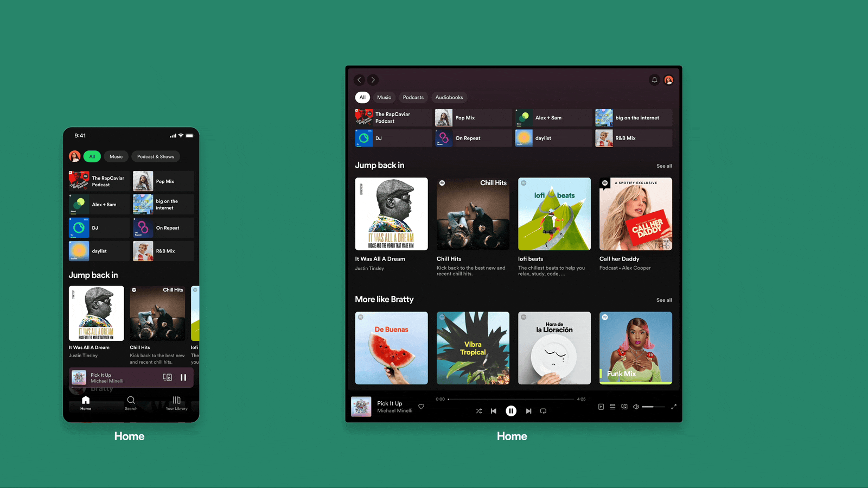Screen dimensions: 868x488
Task: Open Now Playing view icon
Action: point(601,407)
